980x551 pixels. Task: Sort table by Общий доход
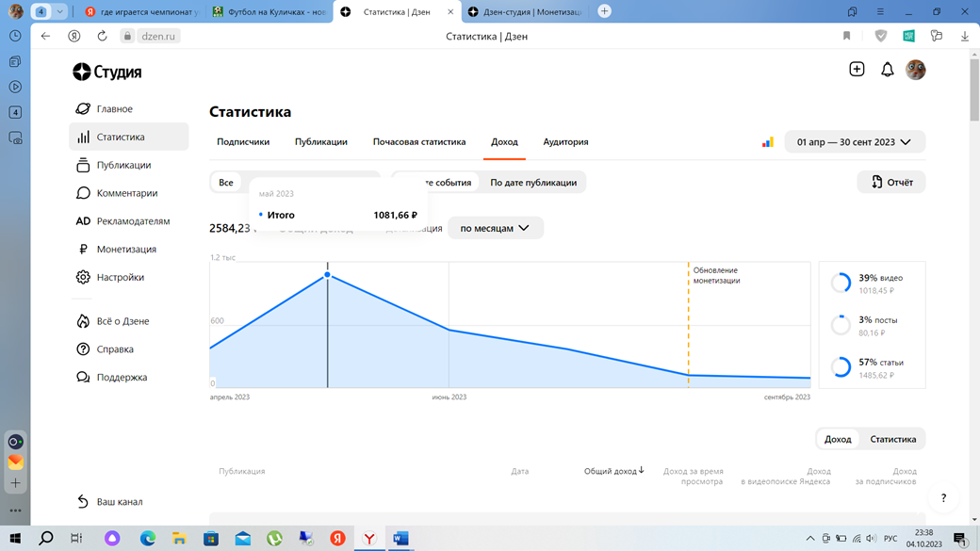tap(613, 471)
